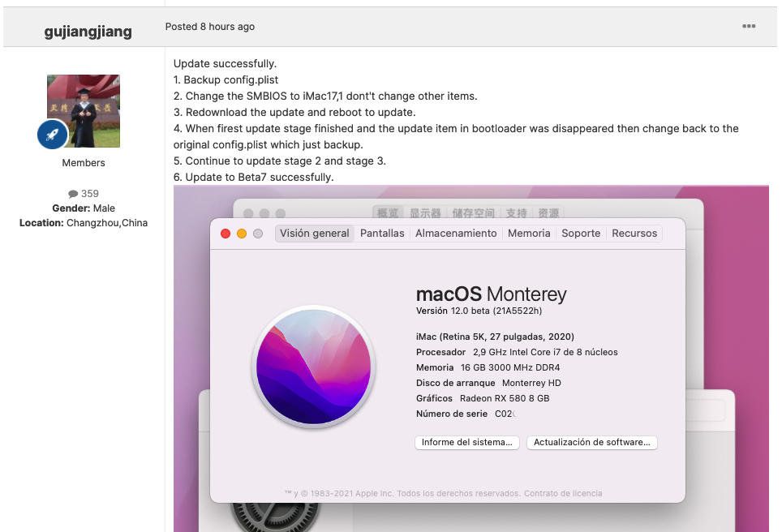The image size is (782, 532).
Task: Open the Posted 8 hours ago timestamp
Action: (x=210, y=27)
